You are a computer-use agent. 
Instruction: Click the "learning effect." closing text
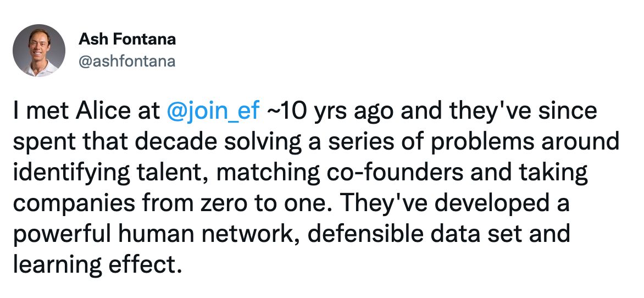(x=96, y=266)
